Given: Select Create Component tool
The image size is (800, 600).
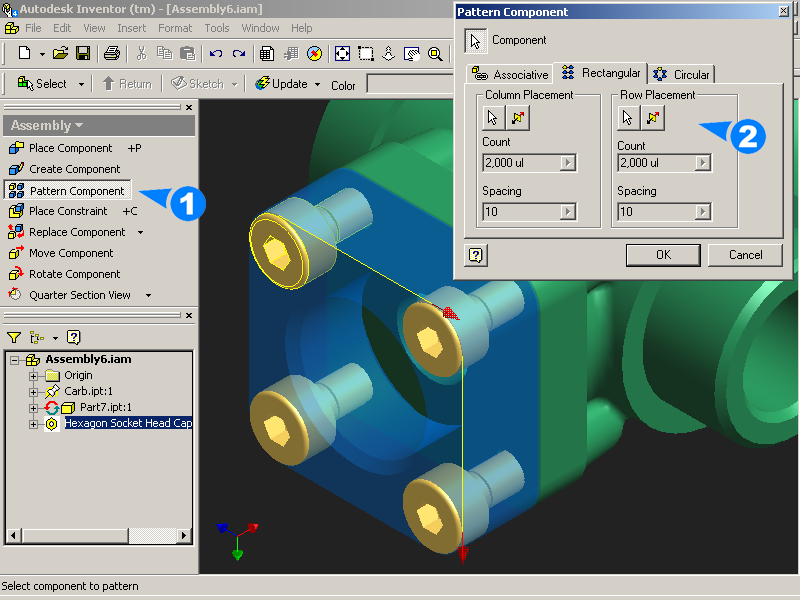Looking at the screenshot, I should click(x=65, y=169).
